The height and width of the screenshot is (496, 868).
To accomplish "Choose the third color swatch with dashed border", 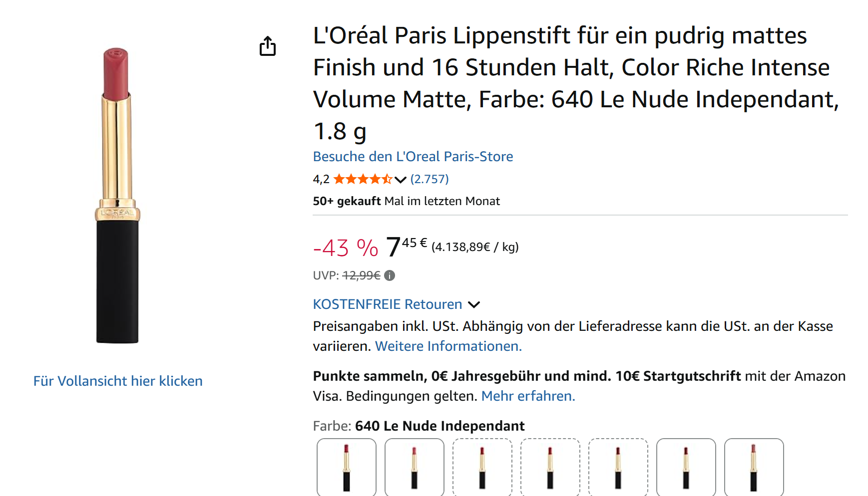I will click(482, 467).
